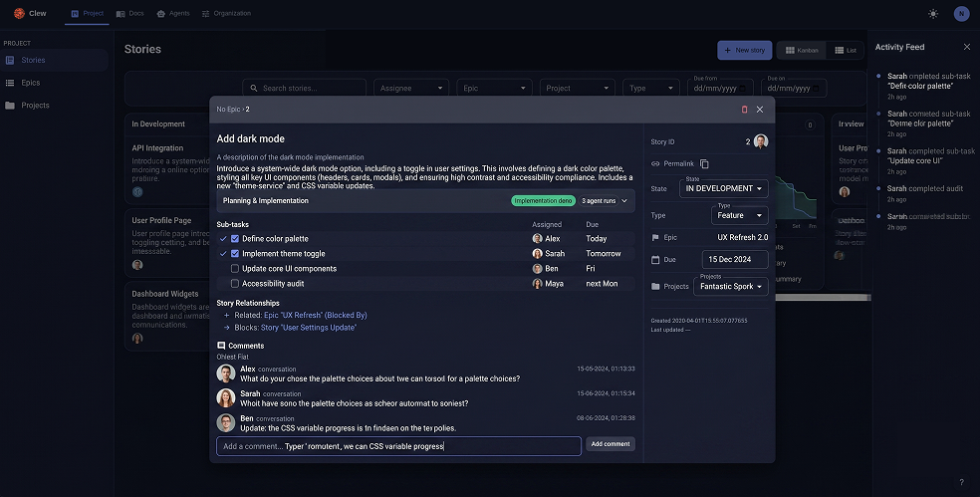Viewport: 980px width, 497px height.
Task: Click Ben's avatar in the comments
Action: [x=226, y=422]
